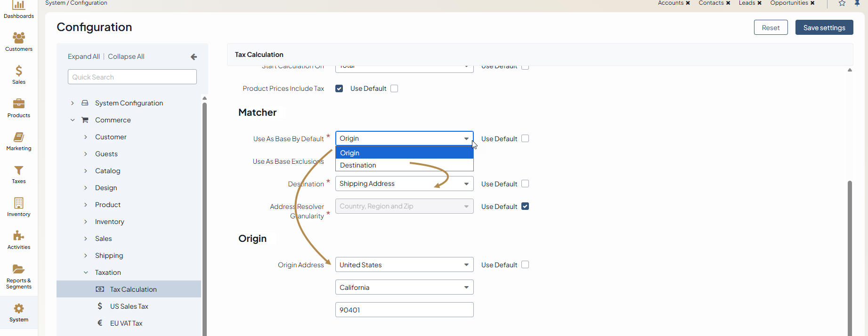
Task: Uncheck Product Prices Include Tax checkbox
Action: [x=339, y=88]
